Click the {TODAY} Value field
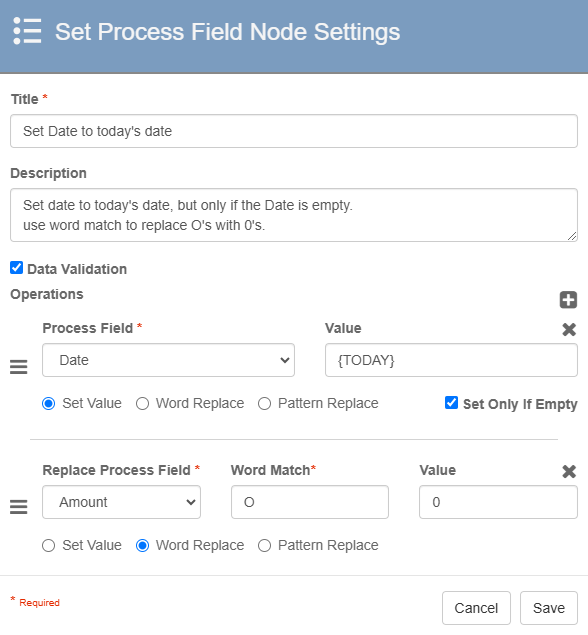The height and width of the screenshot is (635, 588). coord(451,360)
